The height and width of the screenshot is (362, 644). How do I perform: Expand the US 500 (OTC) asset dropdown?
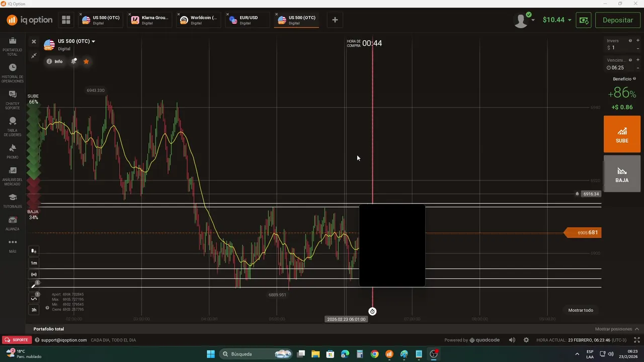[x=93, y=42]
